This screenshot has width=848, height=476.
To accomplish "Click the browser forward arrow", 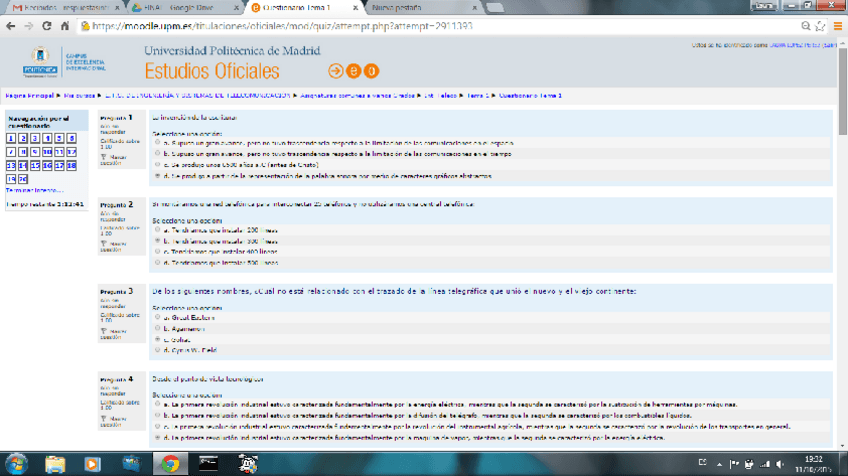I will pos(29,26).
